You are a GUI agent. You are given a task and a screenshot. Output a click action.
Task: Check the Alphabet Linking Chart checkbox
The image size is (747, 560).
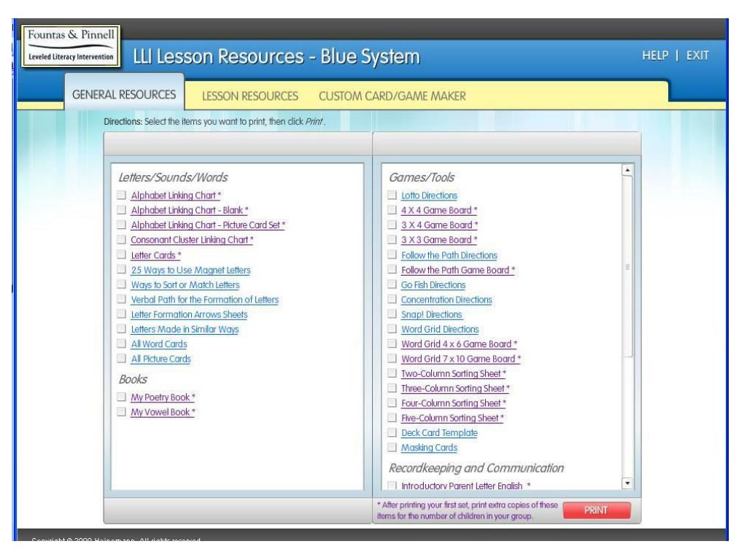coord(122,195)
